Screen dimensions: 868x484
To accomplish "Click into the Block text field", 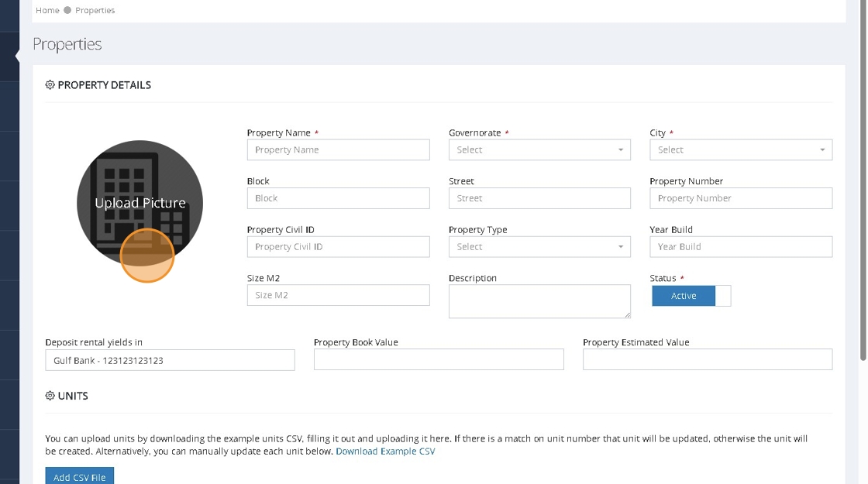I will coord(338,198).
